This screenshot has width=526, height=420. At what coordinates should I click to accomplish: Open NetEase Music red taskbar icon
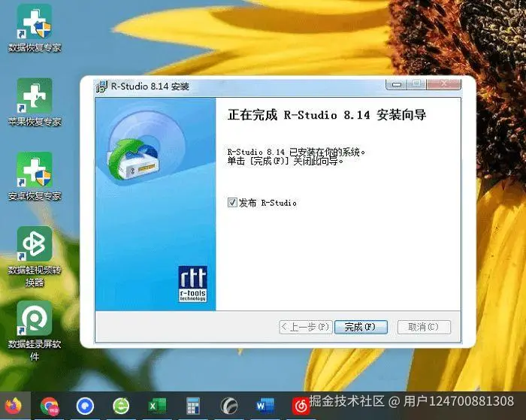click(301, 406)
